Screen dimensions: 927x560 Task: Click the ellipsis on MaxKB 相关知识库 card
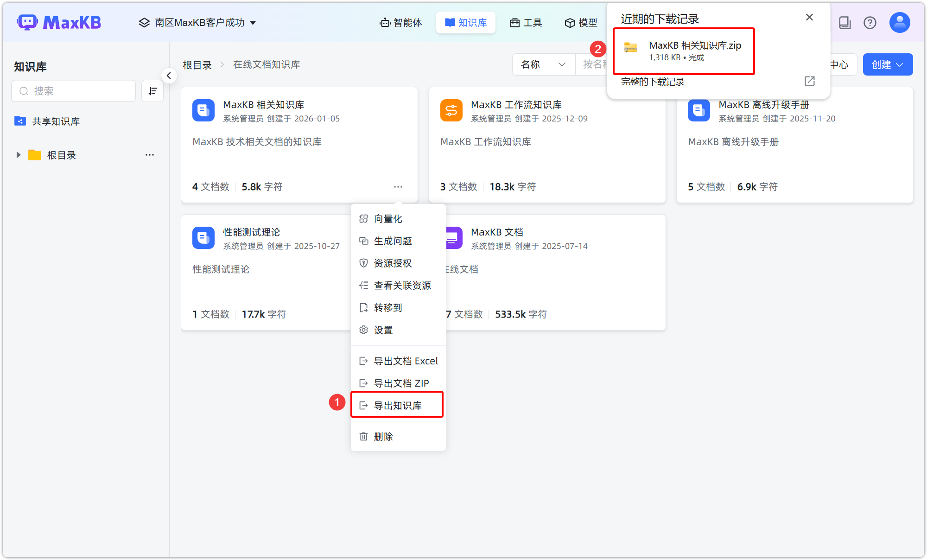click(x=398, y=187)
